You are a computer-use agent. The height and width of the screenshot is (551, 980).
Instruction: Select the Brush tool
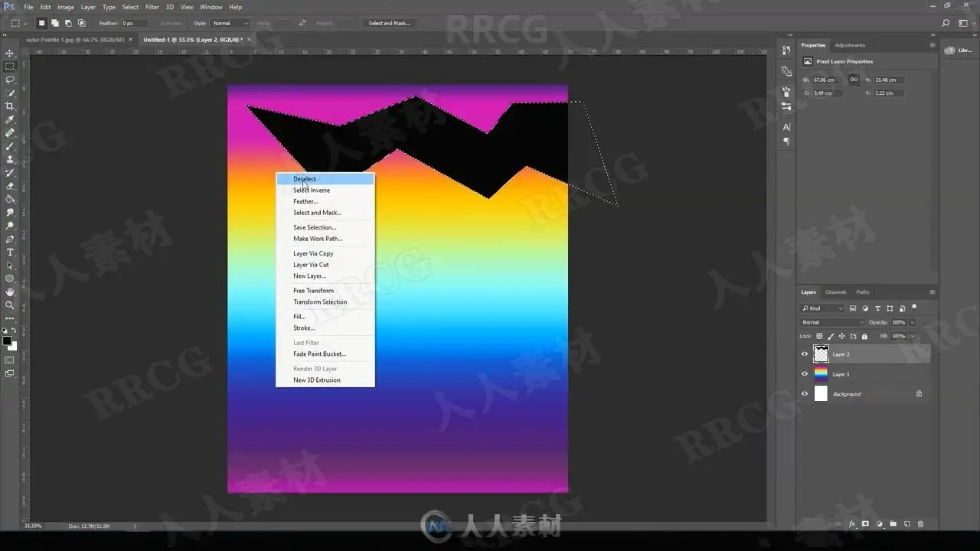click(x=10, y=146)
